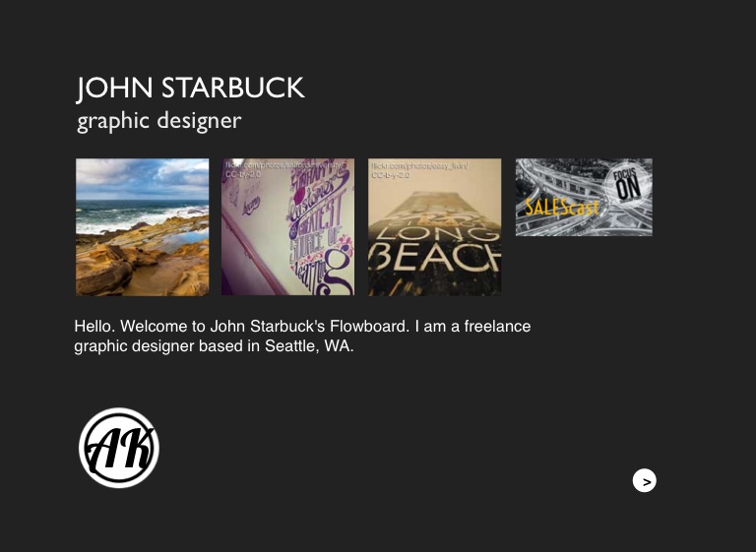Screen dimensions: 756x552
Task: Open the Long Beach sign thumbnail
Action: point(434,227)
